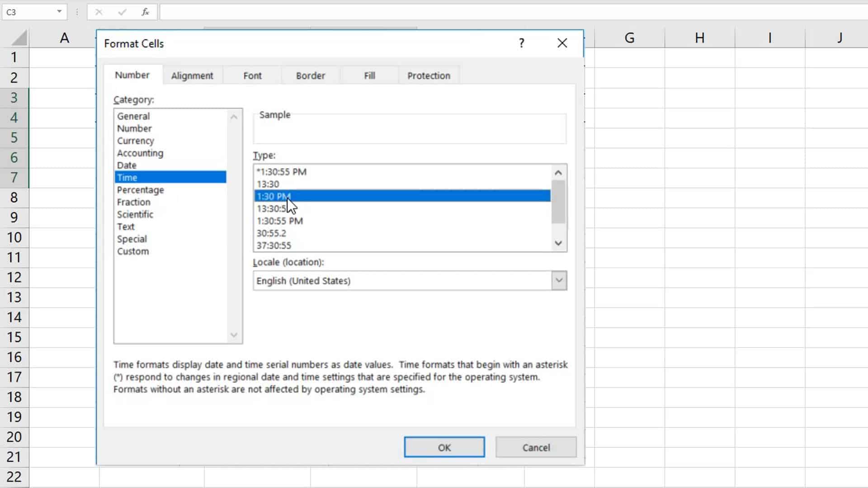Image resolution: width=868 pixels, height=488 pixels.
Task: Click the Insert Function fx icon
Action: [145, 12]
